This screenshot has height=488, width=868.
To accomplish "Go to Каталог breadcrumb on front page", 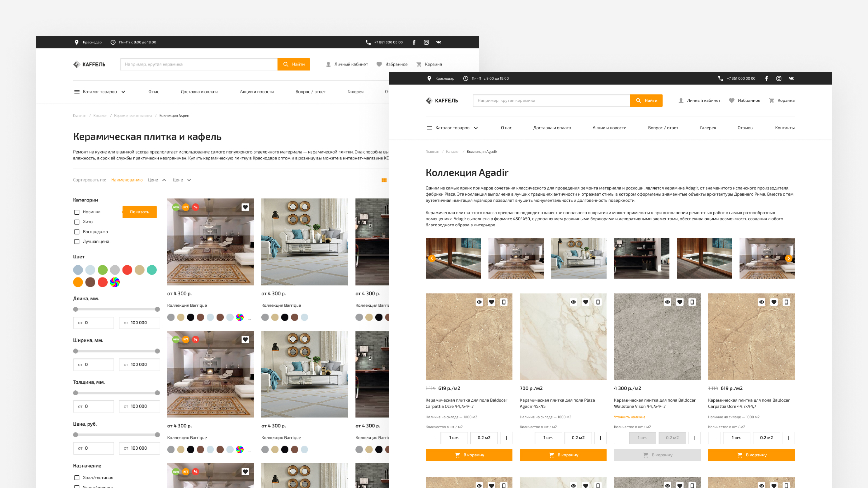I will [453, 152].
